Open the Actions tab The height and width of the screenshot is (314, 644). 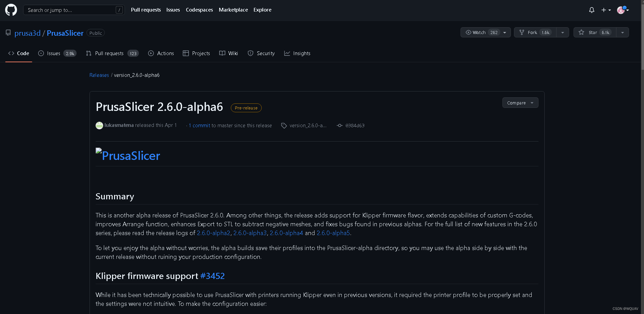point(161,53)
